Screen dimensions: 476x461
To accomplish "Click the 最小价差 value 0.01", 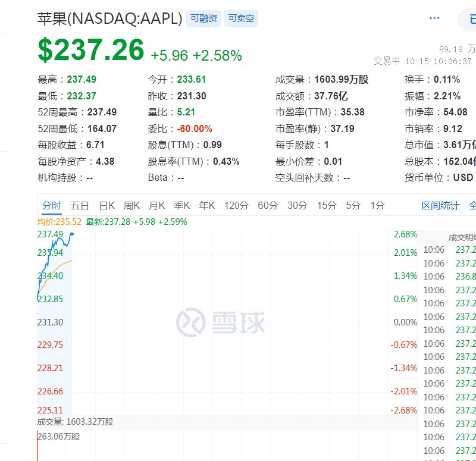I will point(333,161).
